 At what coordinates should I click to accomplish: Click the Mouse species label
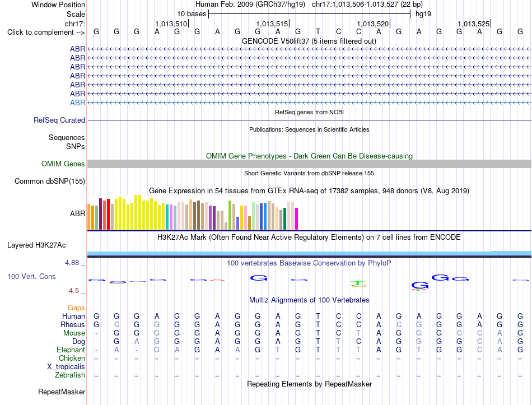[x=74, y=333]
